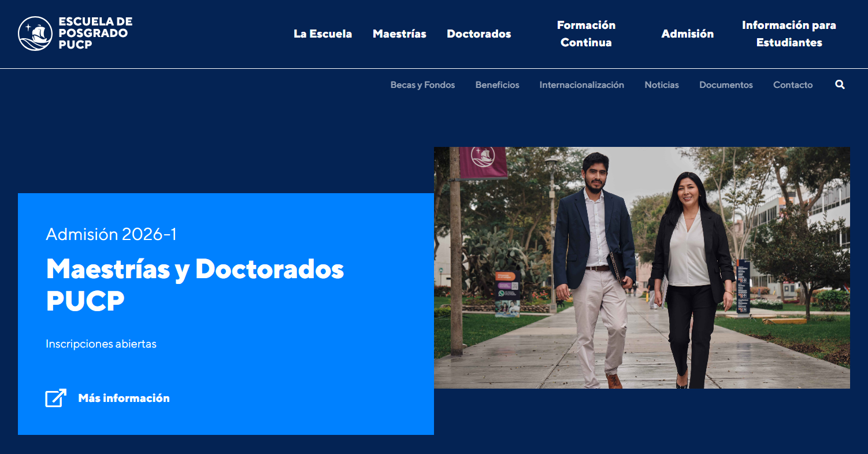This screenshot has height=454, width=868.
Task: Click the ESCUELA DE POSGRADO PUCP wordmark text
Action: 95,33
